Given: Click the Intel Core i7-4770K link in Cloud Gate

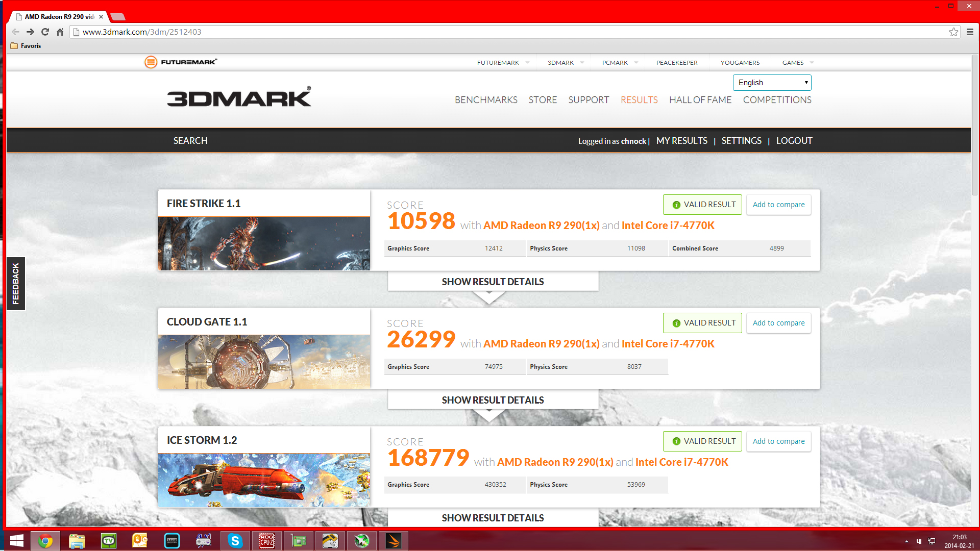Looking at the screenshot, I should pyautogui.click(x=668, y=344).
